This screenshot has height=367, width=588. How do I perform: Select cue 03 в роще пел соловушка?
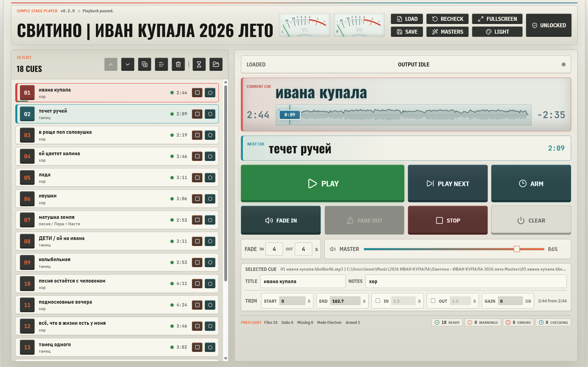[x=117, y=135]
